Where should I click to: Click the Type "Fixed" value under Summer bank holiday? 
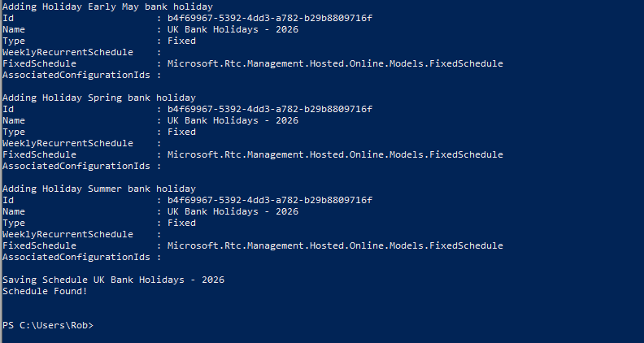[181, 223]
